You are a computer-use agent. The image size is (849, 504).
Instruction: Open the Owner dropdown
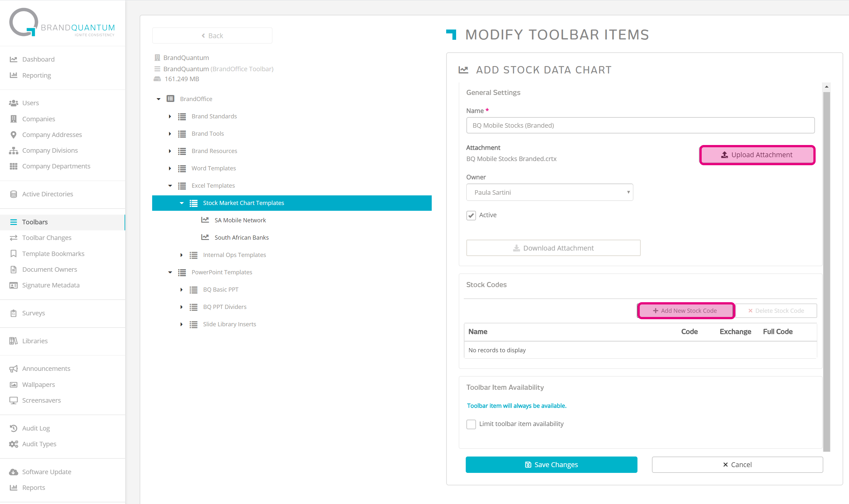point(549,192)
